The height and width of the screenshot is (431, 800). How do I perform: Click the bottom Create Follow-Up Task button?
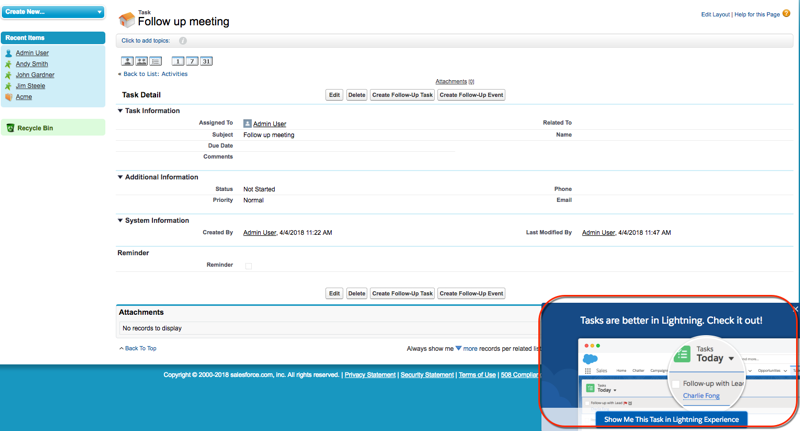403,293
